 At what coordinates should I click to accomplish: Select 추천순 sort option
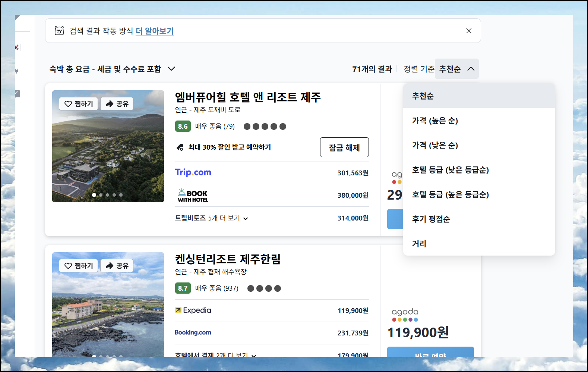click(x=479, y=96)
